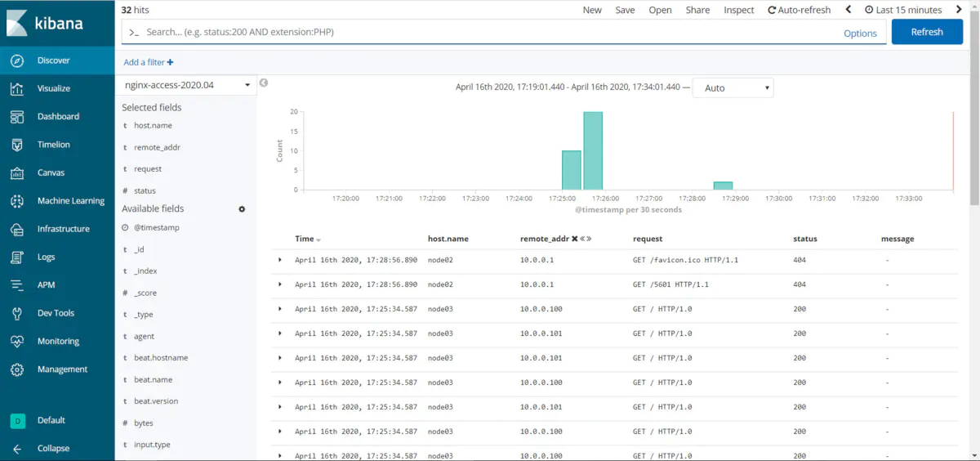Click Save in the top menu
The image size is (980, 461).
(x=626, y=10)
